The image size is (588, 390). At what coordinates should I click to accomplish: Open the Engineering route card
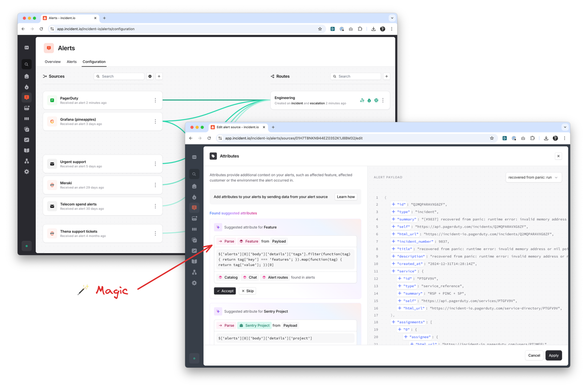click(x=330, y=100)
